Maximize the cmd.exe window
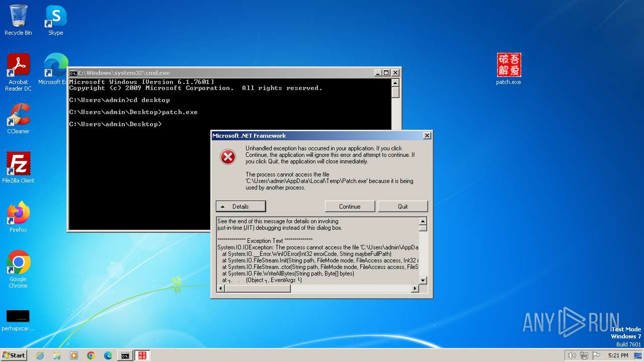 click(386, 73)
